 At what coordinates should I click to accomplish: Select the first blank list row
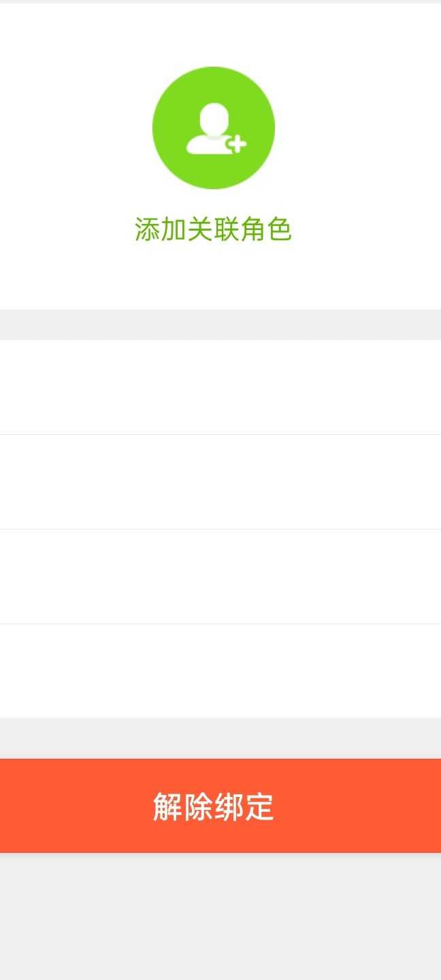click(x=220, y=387)
